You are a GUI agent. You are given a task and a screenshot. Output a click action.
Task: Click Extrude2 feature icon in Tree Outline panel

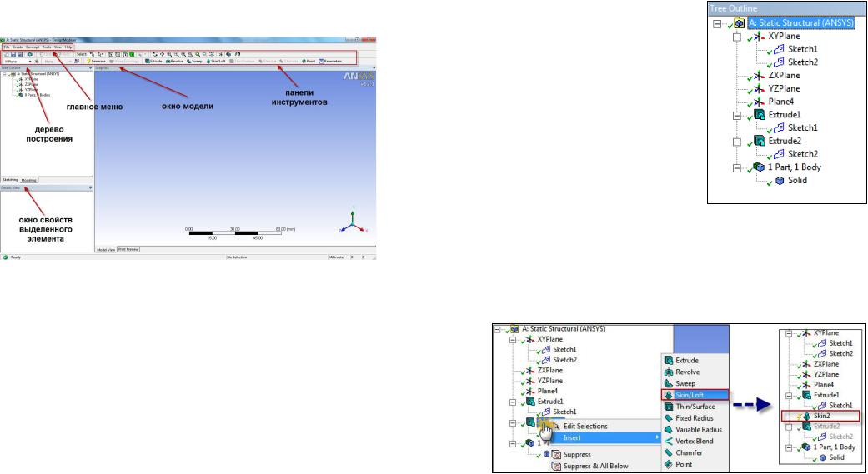(759, 142)
